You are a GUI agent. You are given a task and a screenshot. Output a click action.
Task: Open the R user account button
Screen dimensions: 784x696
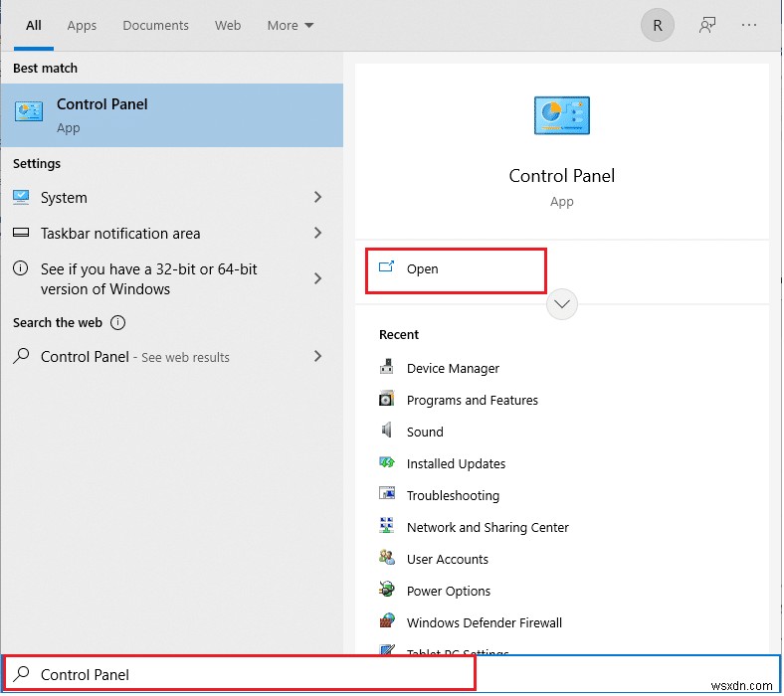(657, 26)
